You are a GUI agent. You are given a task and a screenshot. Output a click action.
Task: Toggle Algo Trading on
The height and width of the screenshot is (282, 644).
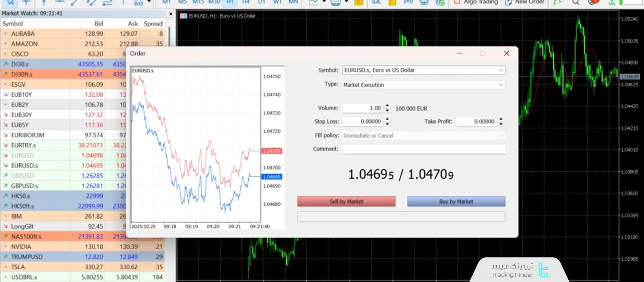pyautogui.click(x=476, y=2)
